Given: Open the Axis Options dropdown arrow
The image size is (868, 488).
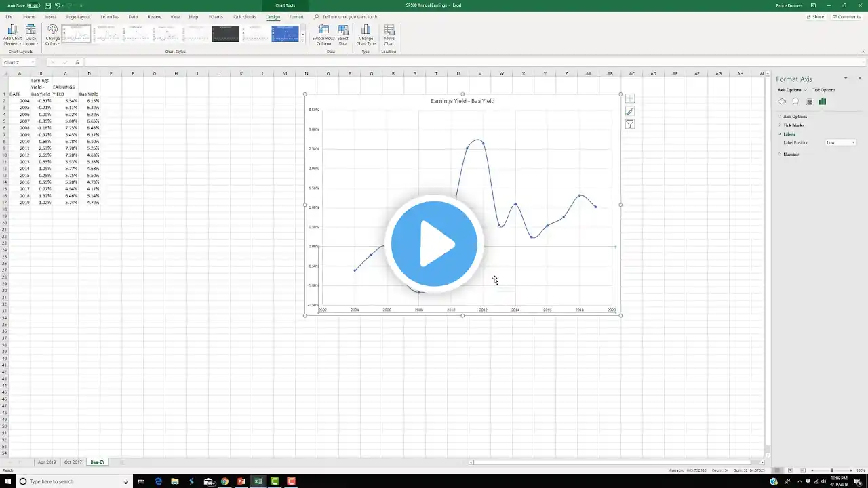Looking at the screenshot, I should (x=806, y=90).
